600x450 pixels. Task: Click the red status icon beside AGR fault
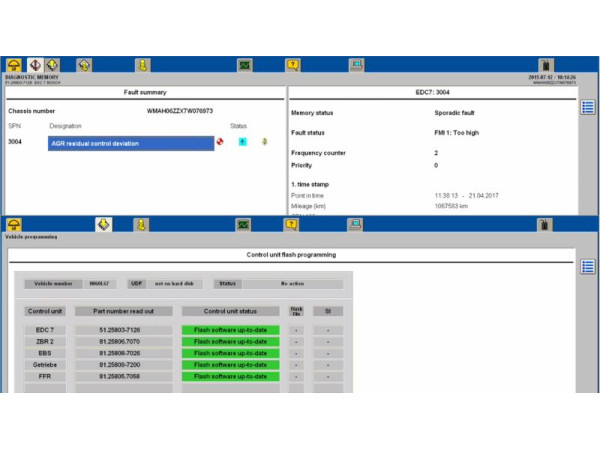(x=221, y=142)
